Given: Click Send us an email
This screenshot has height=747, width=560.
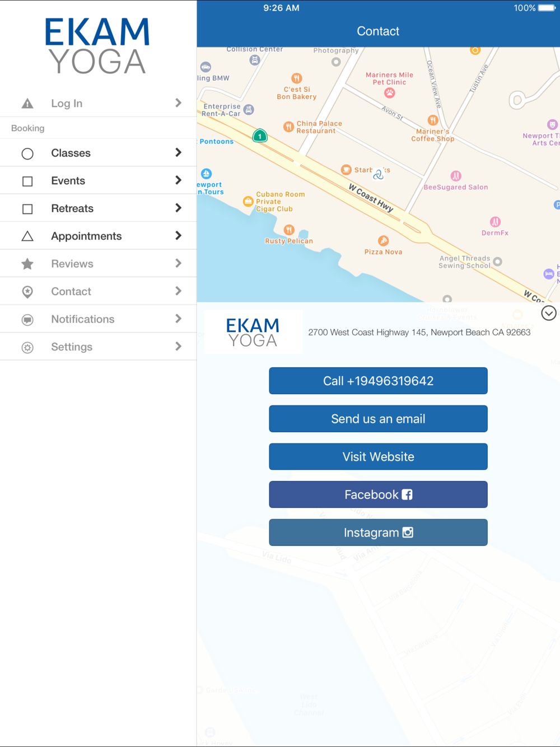Looking at the screenshot, I should click(378, 419).
